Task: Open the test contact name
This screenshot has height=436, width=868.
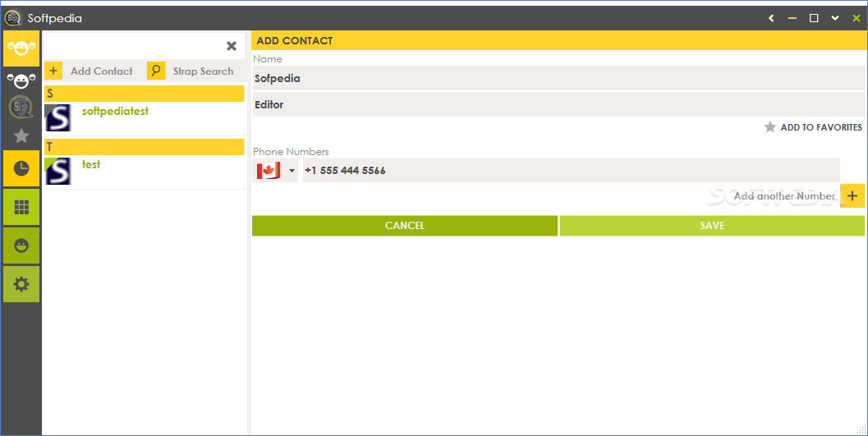Action: coord(91,164)
